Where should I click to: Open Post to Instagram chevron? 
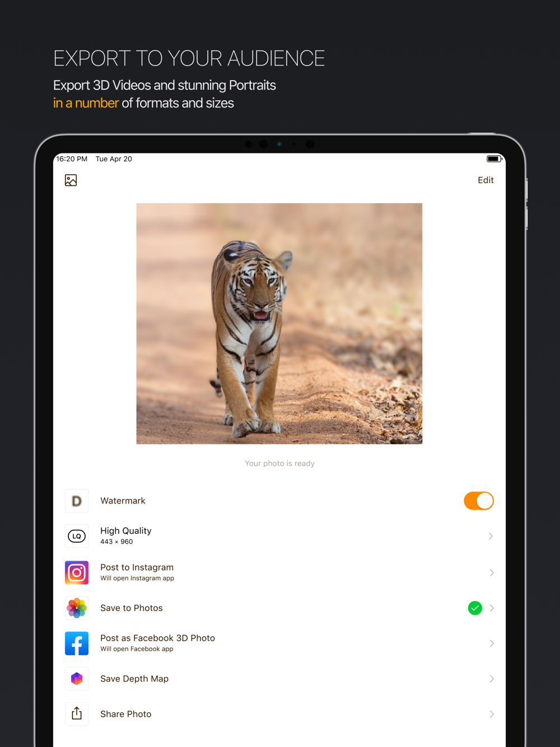point(491,572)
